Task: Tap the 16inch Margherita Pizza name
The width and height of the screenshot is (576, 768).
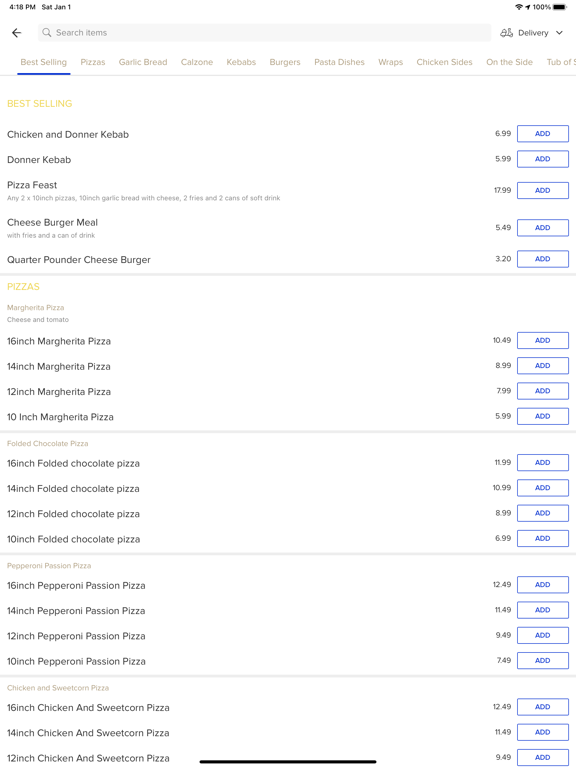Action: tap(59, 341)
